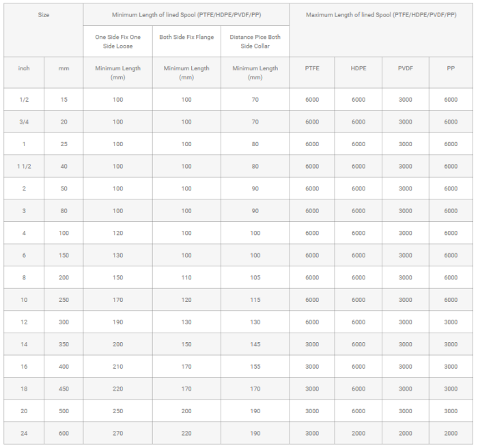This screenshot has width=478, height=448.
Task: Select the 270 minimum length cell
Action: [117, 434]
